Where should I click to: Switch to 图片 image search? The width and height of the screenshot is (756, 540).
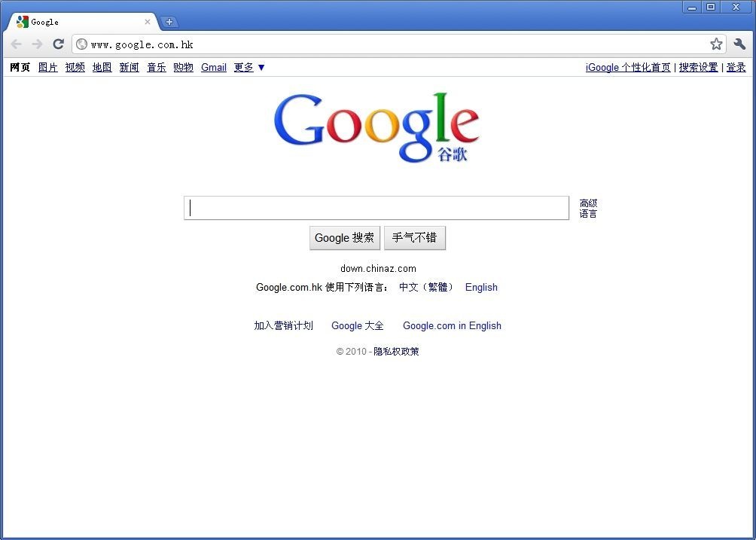point(47,67)
